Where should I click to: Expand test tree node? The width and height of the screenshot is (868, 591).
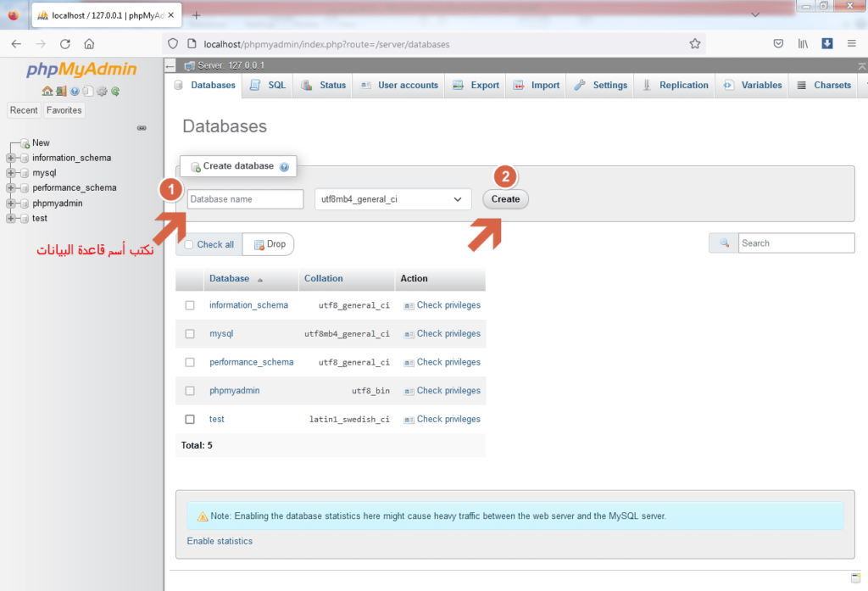(10, 218)
